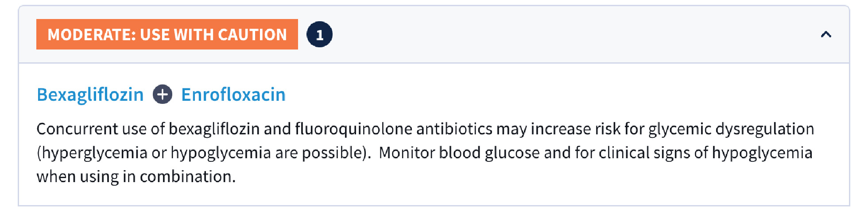Image resolution: width=868 pixels, height=221 pixels.
Task: Click the words 'glycemic dysregulation' in the text
Action: pyautogui.click(x=731, y=129)
